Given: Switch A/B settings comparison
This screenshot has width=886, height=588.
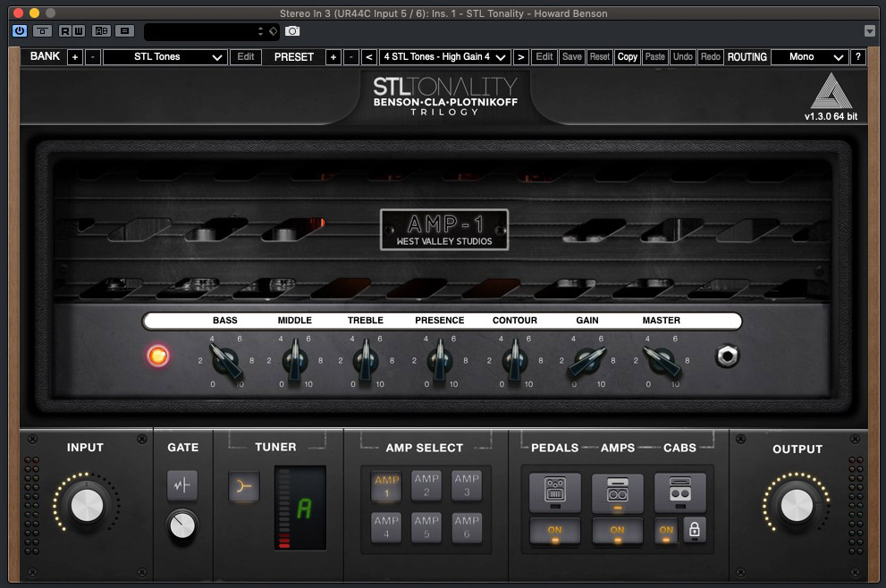Looking at the screenshot, I should 102,31.
